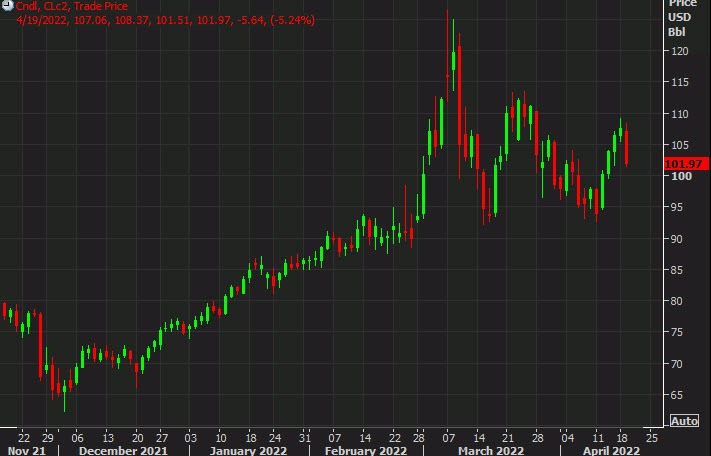Click the April 2022 month label

pos(610,450)
